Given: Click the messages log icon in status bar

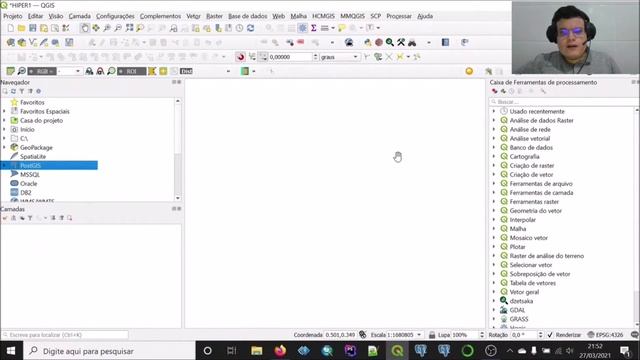Looking at the screenshot, I should coord(634,335).
